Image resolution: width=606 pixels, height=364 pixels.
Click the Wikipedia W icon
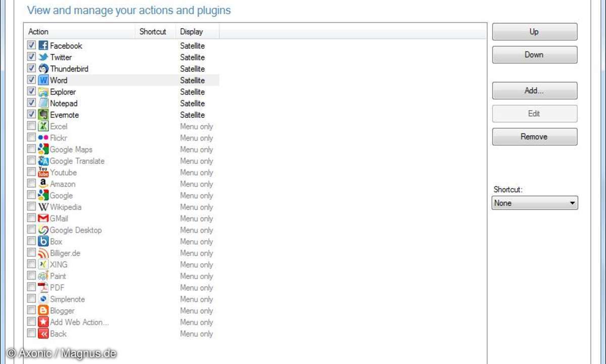coord(43,207)
